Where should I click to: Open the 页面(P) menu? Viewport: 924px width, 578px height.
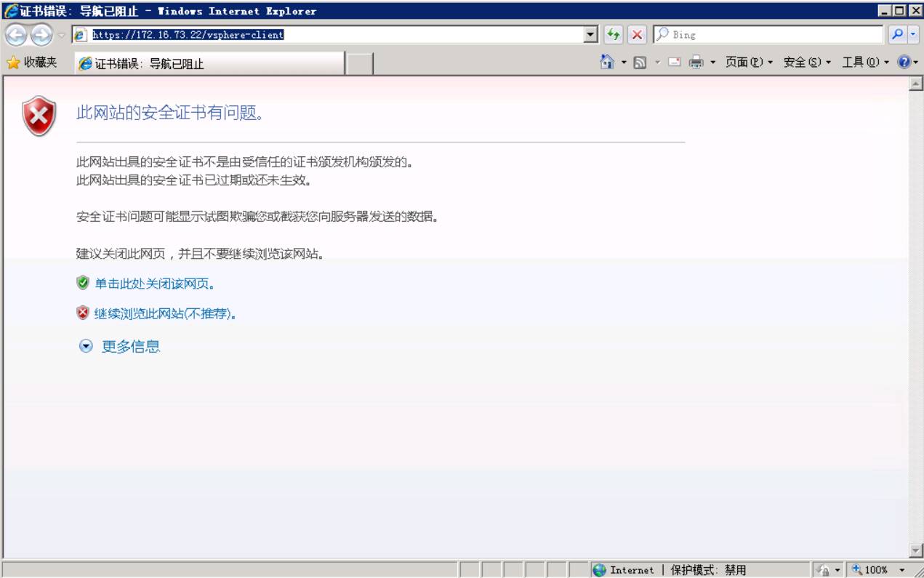749,63
